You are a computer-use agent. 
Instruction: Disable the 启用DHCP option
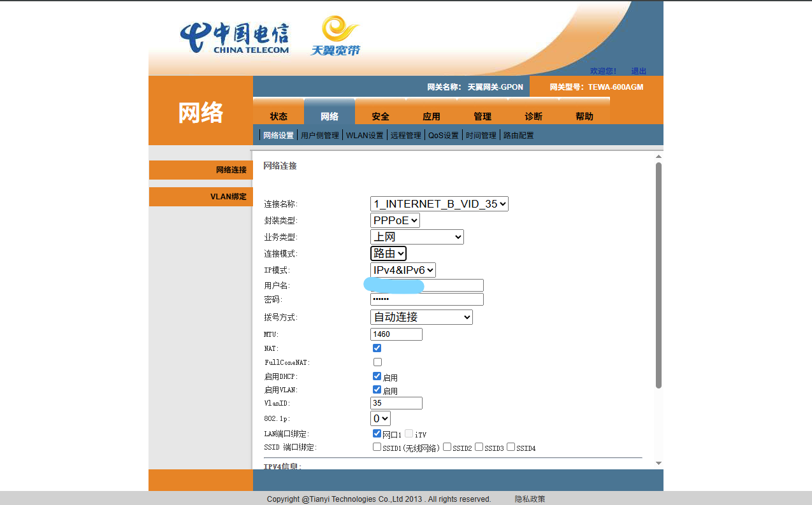click(376, 376)
